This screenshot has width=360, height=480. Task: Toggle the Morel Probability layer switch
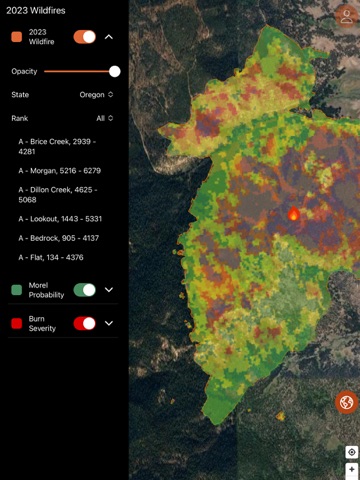(x=85, y=290)
